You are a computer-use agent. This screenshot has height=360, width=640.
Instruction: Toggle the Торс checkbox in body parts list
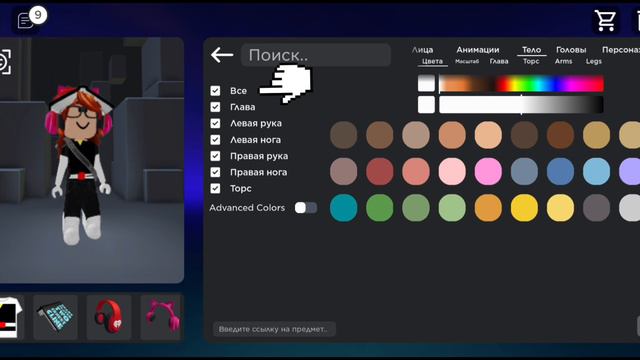tap(215, 188)
